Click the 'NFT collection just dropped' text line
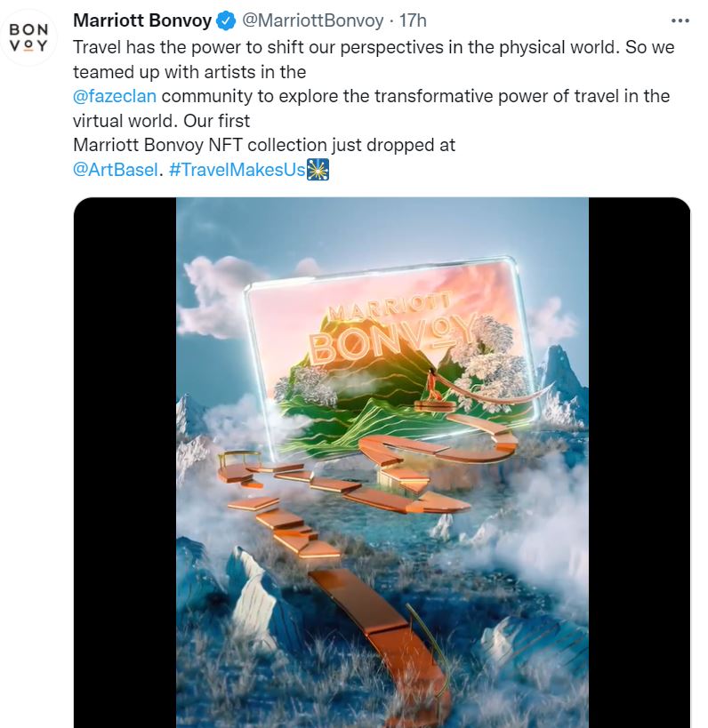 pos(264,145)
